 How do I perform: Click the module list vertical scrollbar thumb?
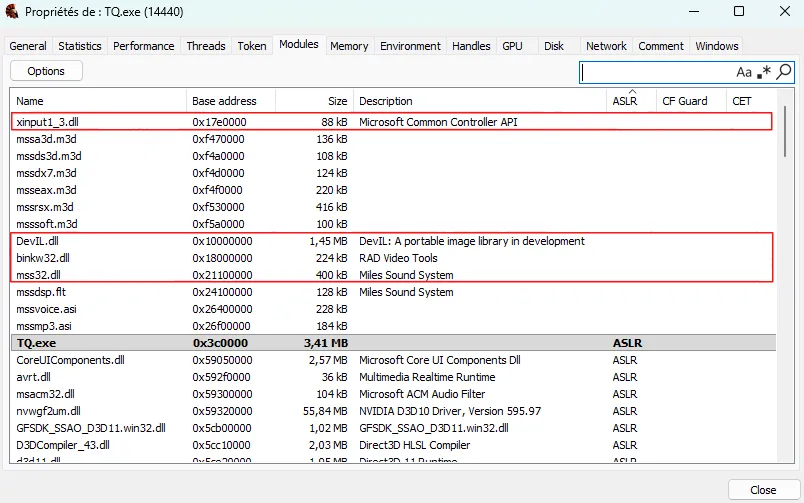click(x=785, y=131)
